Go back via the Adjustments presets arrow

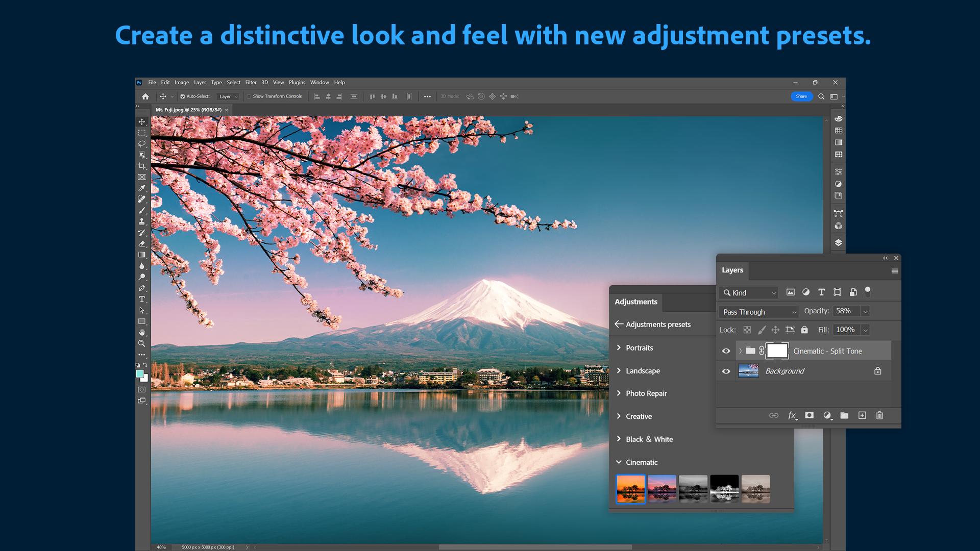pyautogui.click(x=619, y=324)
